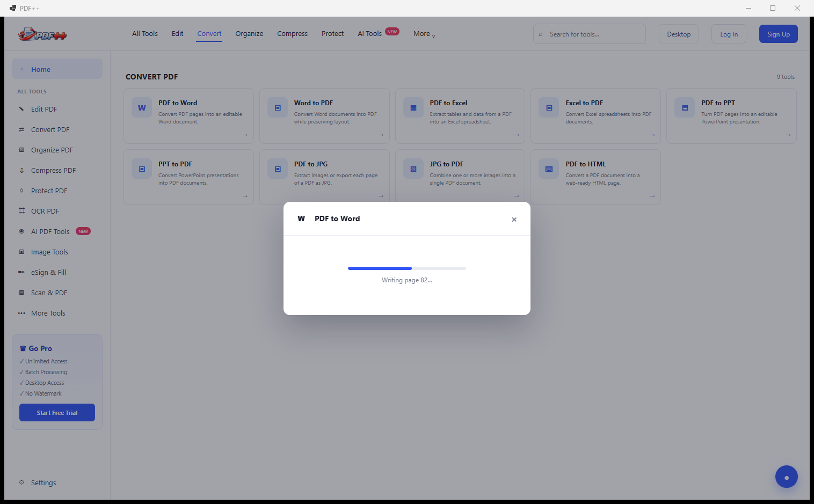Click the OCR PDF sidebar icon
The height and width of the screenshot is (504, 814).
21,211
